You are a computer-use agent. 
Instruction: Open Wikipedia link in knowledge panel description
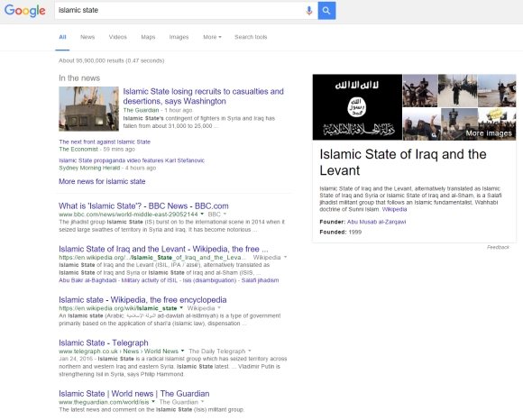tap(395, 209)
